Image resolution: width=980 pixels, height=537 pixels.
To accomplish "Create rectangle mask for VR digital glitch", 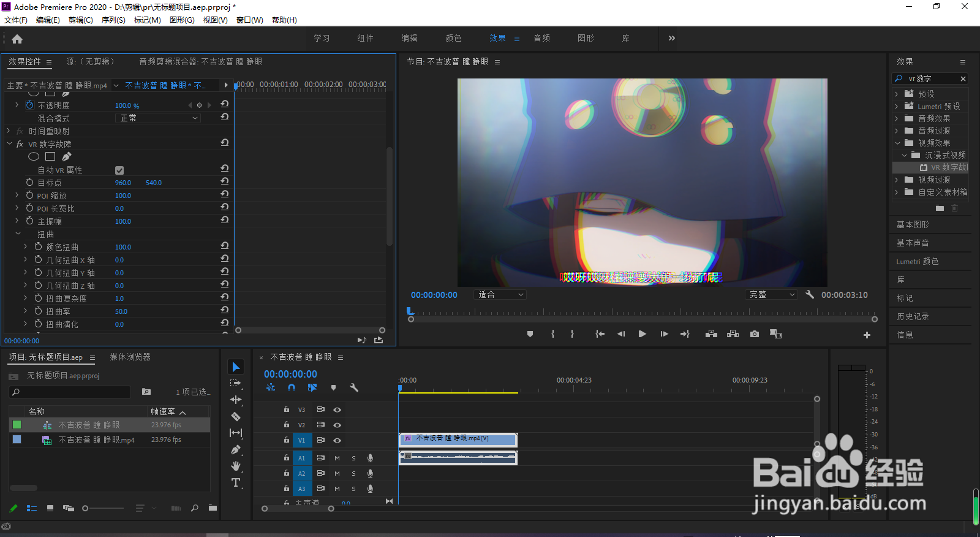I will point(50,157).
